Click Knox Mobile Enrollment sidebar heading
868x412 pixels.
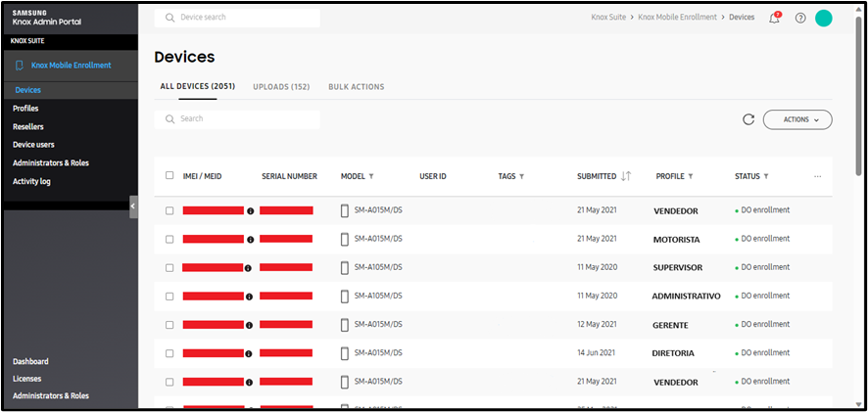coord(71,66)
